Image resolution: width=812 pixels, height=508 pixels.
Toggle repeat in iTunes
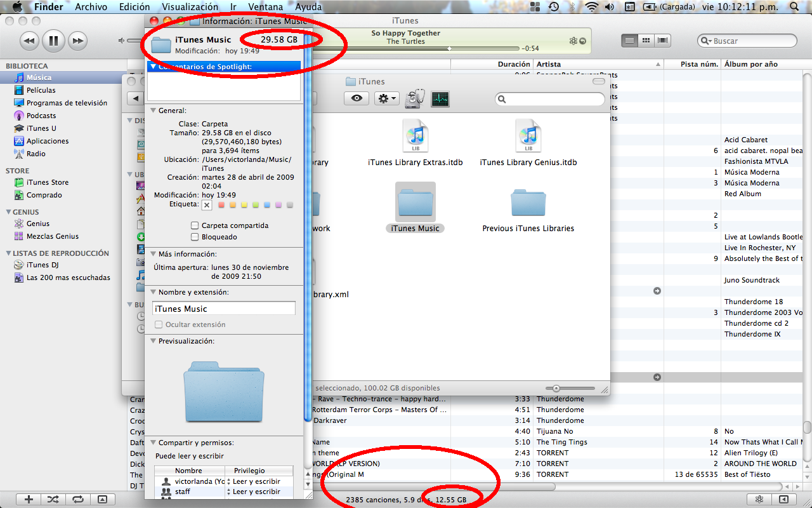pyautogui.click(x=77, y=500)
